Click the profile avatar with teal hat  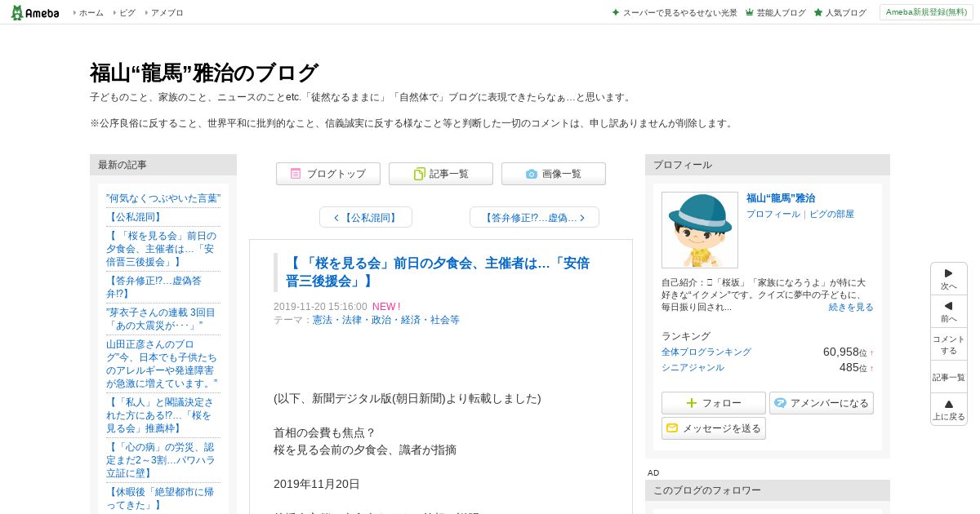[x=700, y=230]
